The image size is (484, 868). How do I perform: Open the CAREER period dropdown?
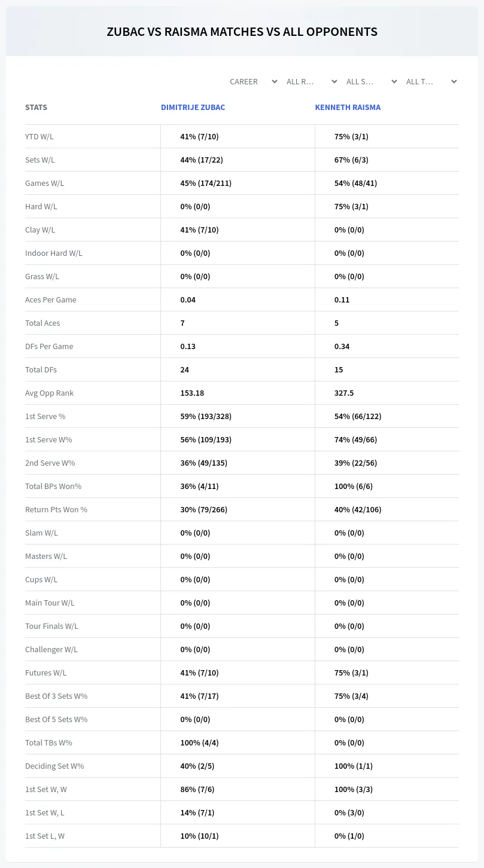[x=253, y=81]
